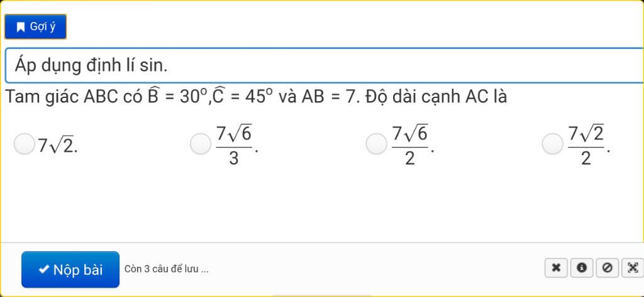Toggle fullscreen with the expand arrows icon

click(x=633, y=268)
